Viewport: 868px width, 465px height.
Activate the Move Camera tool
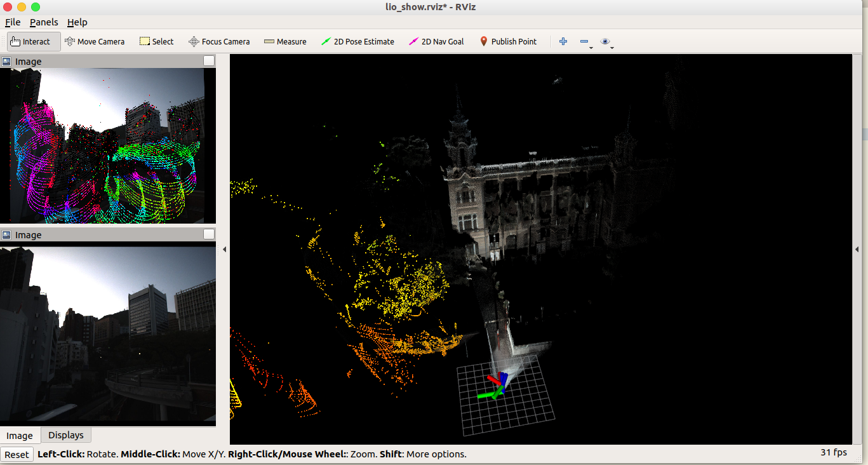(95, 42)
